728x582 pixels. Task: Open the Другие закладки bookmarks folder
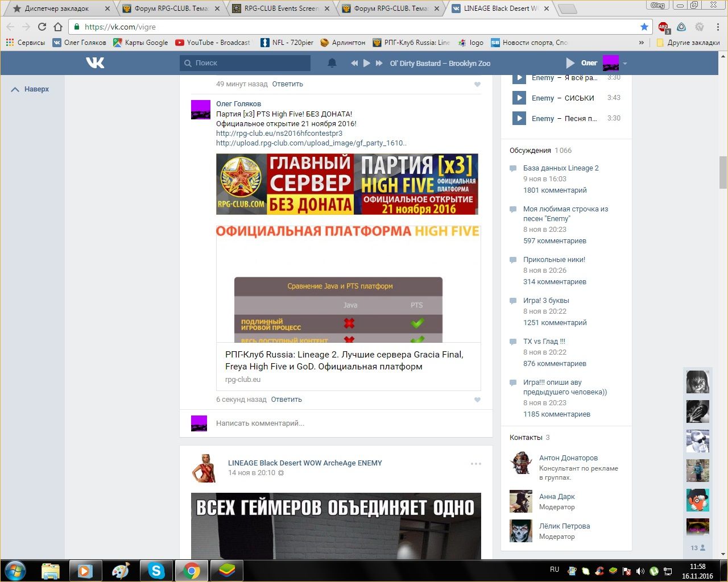[688, 43]
